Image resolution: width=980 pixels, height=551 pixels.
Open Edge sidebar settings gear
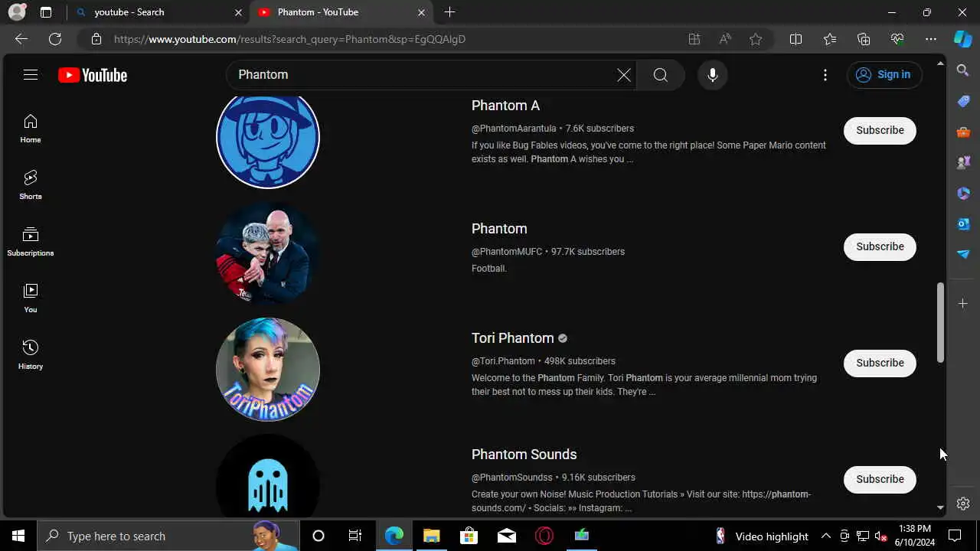coord(963,504)
